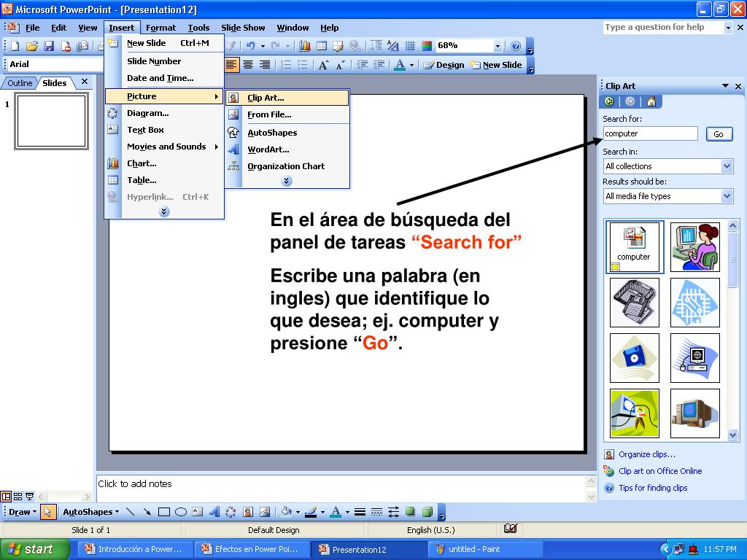Toggle Align Right formatting
Image resolution: width=747 pixels, height=560 pixels.
coord(264,65)
